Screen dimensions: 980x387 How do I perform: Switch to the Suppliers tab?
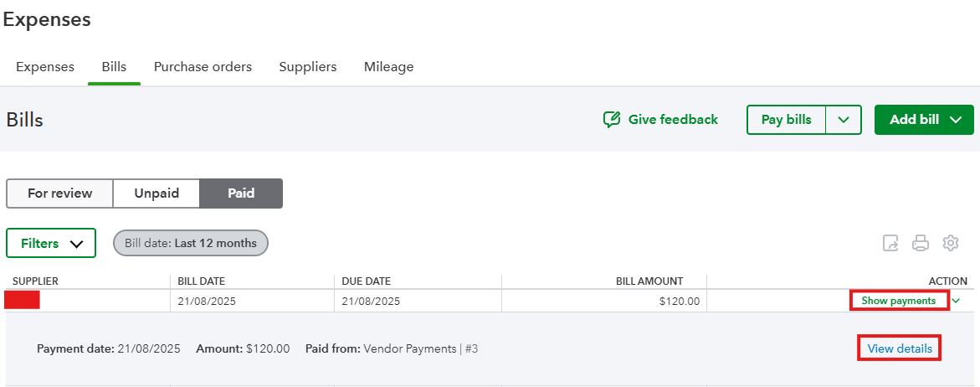click(x=308, y=67)
